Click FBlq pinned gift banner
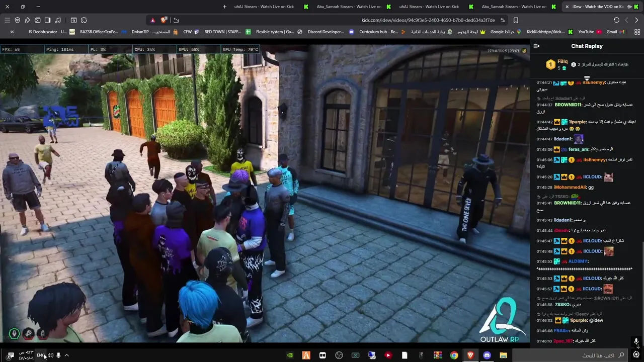 click(x=587, y=64)
